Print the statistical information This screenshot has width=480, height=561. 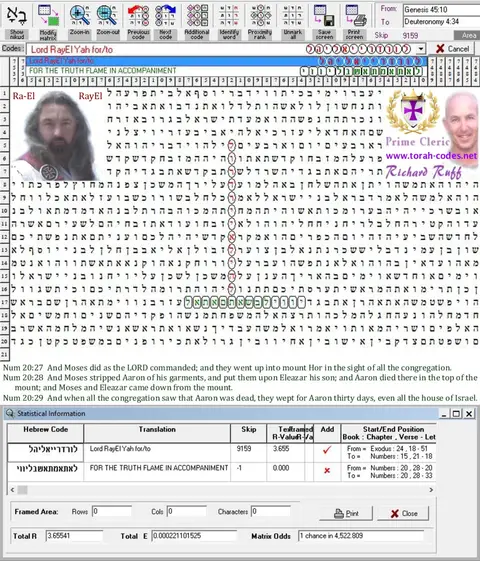[346, 513]
